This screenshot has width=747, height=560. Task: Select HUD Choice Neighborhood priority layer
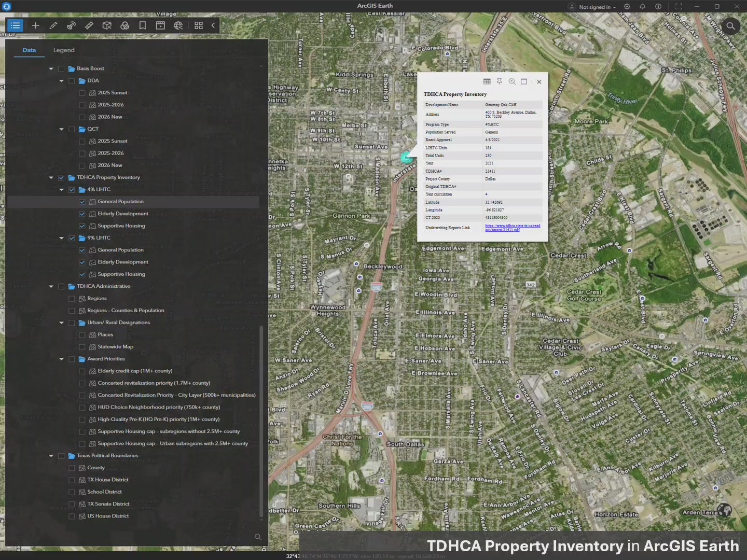point(159,408)
